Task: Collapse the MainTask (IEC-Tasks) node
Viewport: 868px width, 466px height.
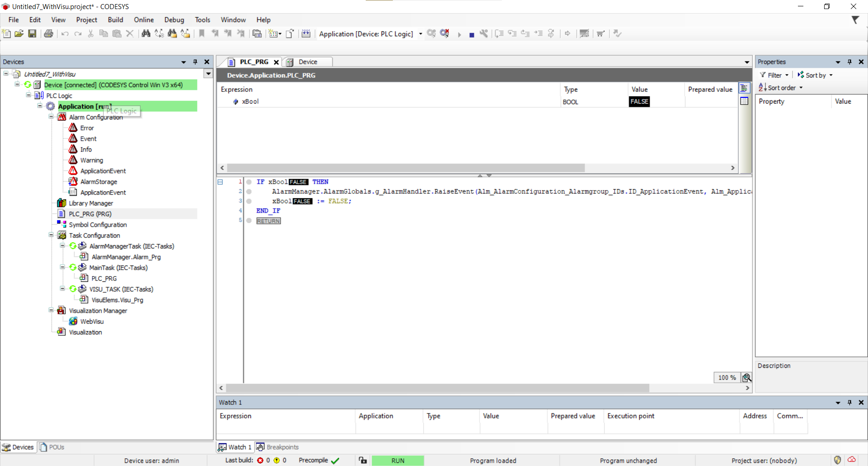Action: [62, 267]
